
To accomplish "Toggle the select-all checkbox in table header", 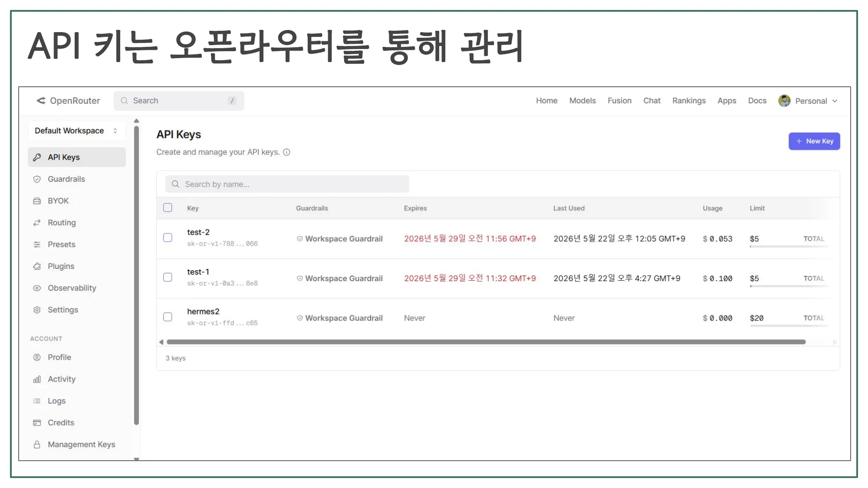I will (168, 207).
